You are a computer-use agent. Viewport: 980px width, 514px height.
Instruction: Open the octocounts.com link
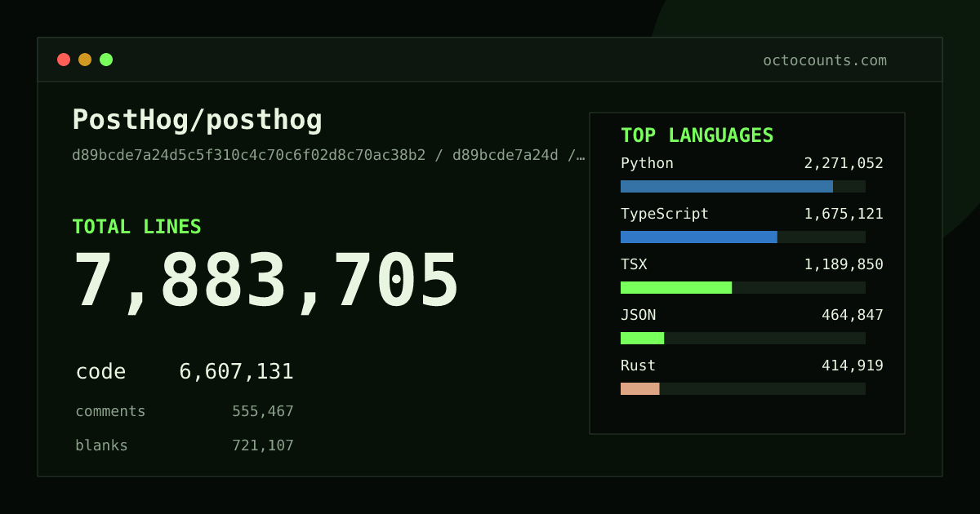(x=825, y=60)
